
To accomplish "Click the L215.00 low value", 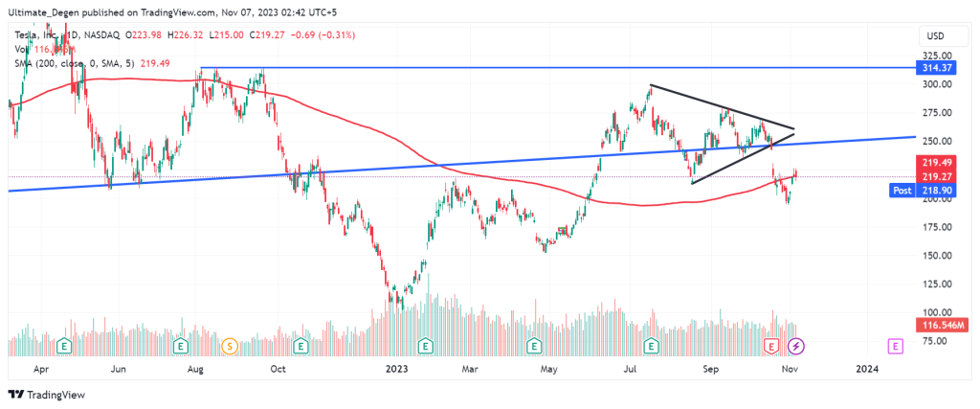I will (x=227, y=35).
